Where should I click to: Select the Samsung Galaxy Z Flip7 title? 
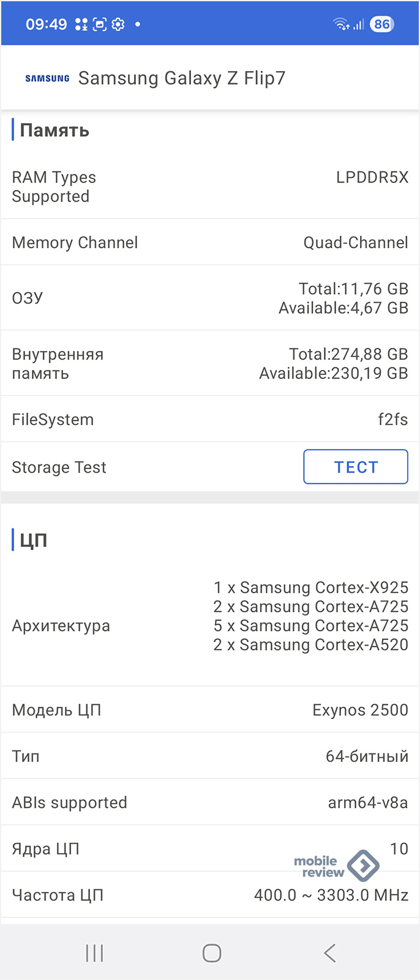(x=182, y=78)
